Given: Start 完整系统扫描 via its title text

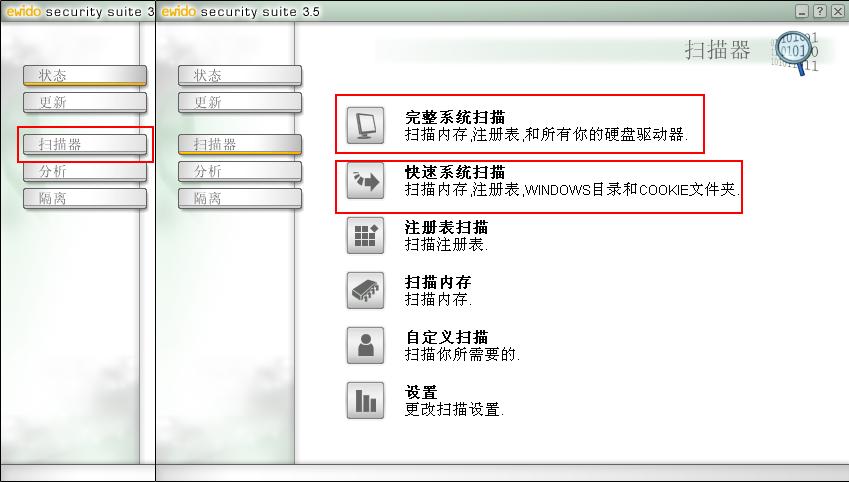Looking at the screenshot, I should pyautogui.click(x=455, y=117).
